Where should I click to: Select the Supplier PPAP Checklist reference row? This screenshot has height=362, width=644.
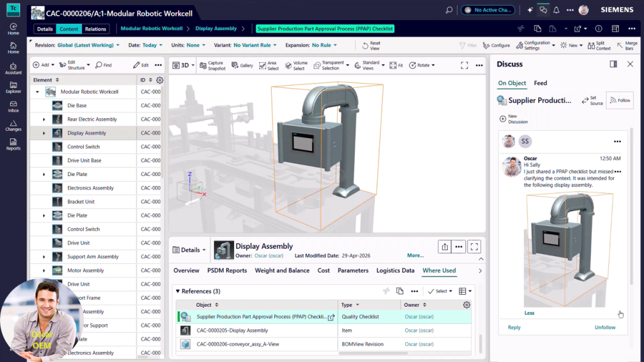click(x=324, y=317)
